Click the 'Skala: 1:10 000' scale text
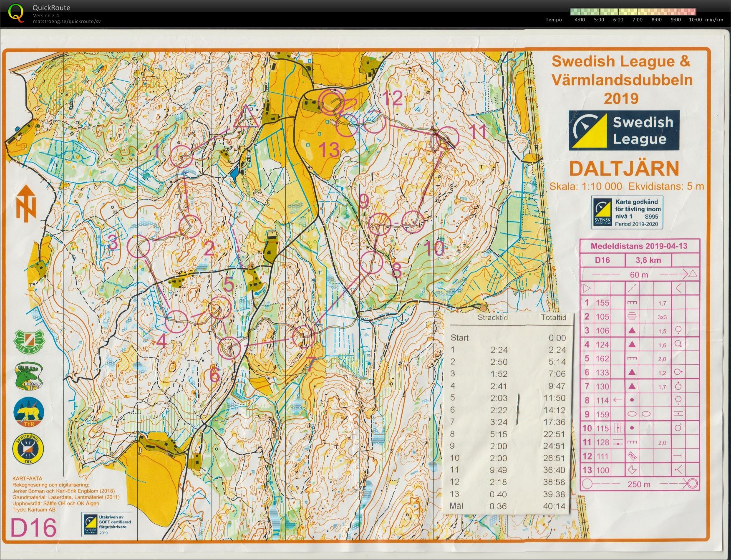 [585, 186]
